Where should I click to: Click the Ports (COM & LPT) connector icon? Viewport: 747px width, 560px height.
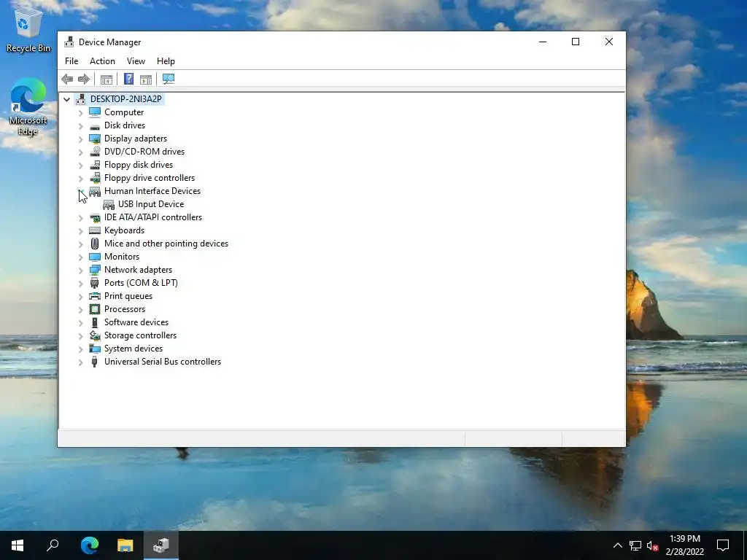pyautogui.click(x=95, y=283)
